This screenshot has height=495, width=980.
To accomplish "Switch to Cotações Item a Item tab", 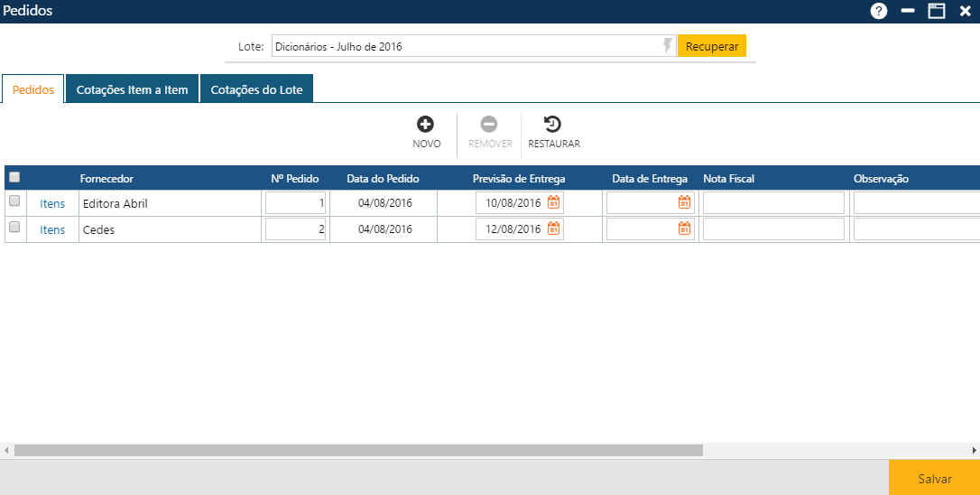I will click(x=132, y=89).
